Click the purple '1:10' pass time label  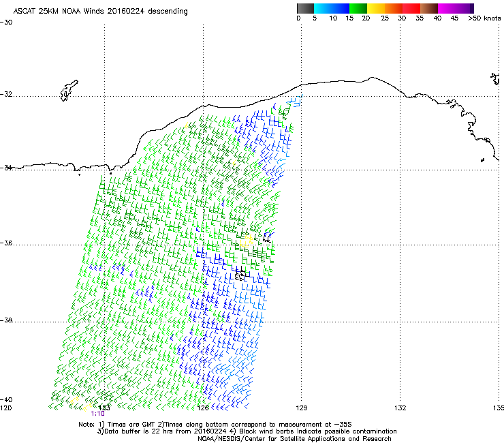[97, 414]
